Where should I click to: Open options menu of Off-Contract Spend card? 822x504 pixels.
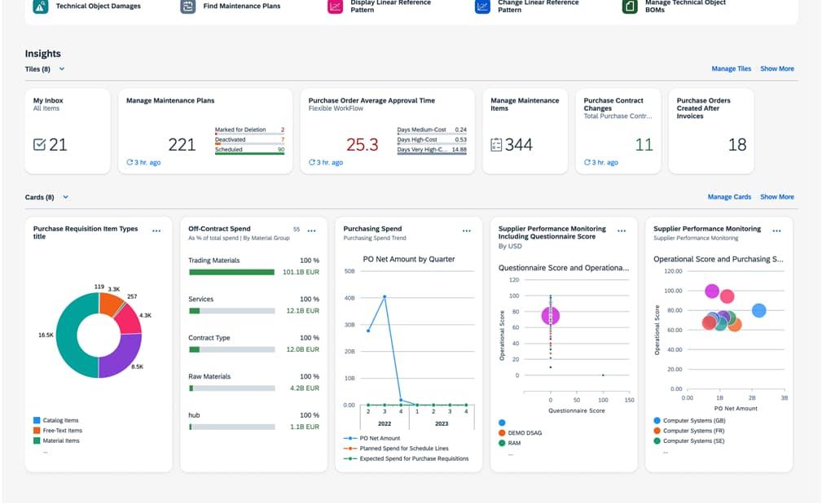tap(311, 230)
